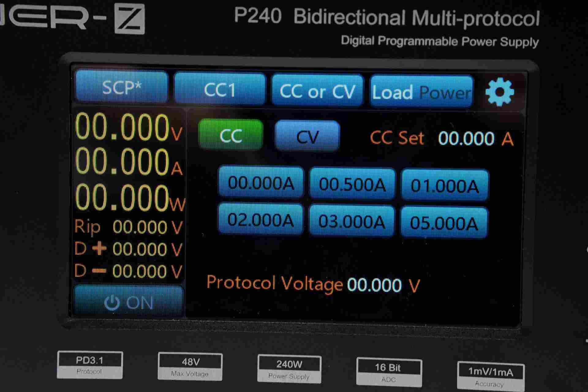The image size is (588, 392).
Task: Tap the D+ voltage readout
Action: pos(140,249)
